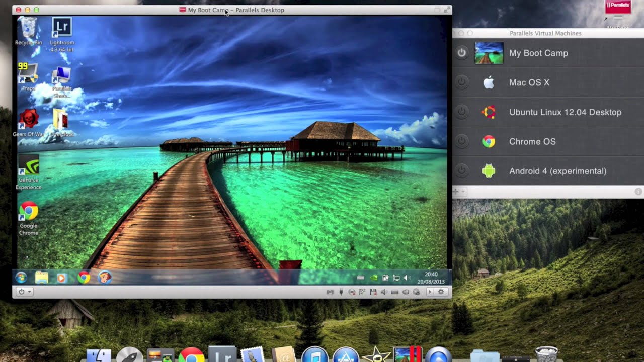Click the NVIDIA tray icon in Windows
Image resolution: width=644 pixels, height=362 pixels.
click(374, 278)
